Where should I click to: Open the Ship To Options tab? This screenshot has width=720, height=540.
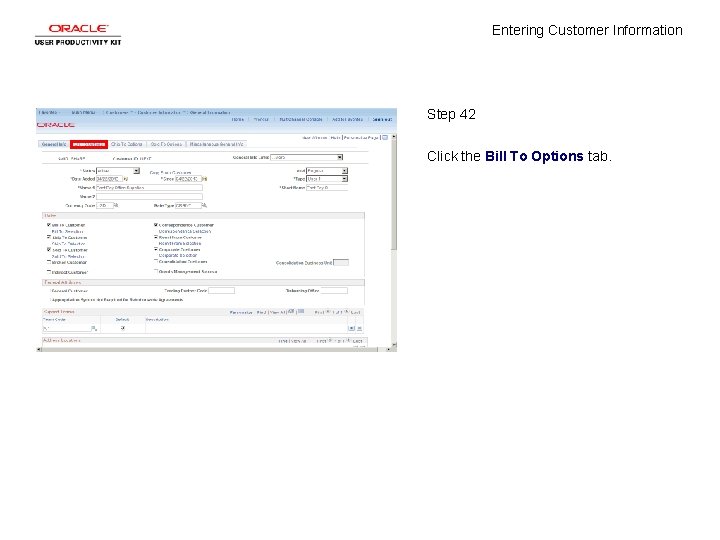click(127, 144)
